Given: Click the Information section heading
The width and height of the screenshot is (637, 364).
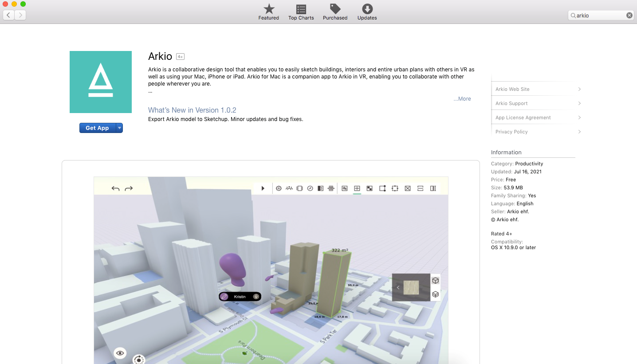Looking at the screenshot, I should pos(506,152).
